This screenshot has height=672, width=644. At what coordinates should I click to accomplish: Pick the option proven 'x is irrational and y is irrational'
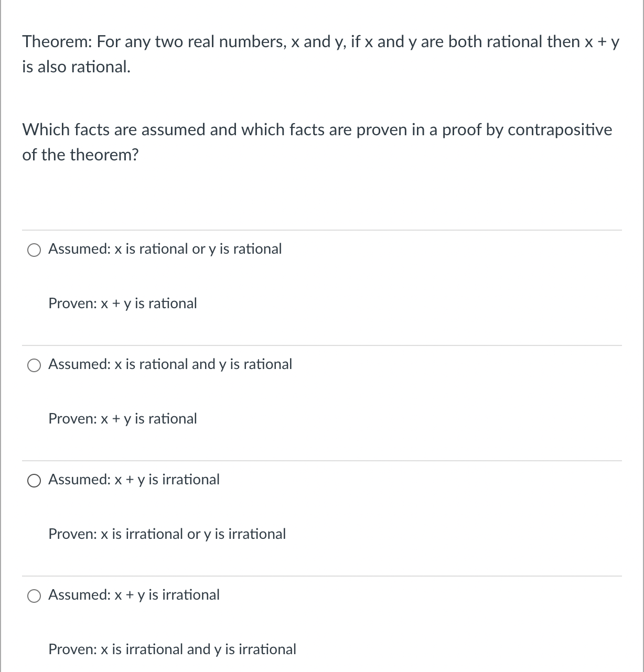tap(34, 595)
